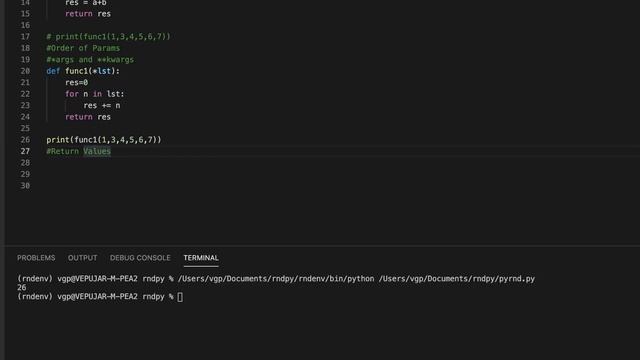The width and height of the screenshot is (640, 360).
Task: Click 'return res' on line 24
Action: point(88,117)
